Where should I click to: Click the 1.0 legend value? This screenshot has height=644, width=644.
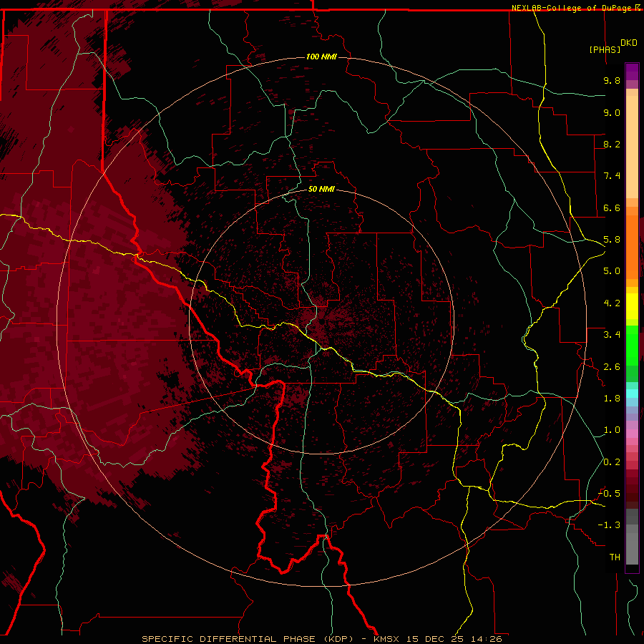[612, 430]
